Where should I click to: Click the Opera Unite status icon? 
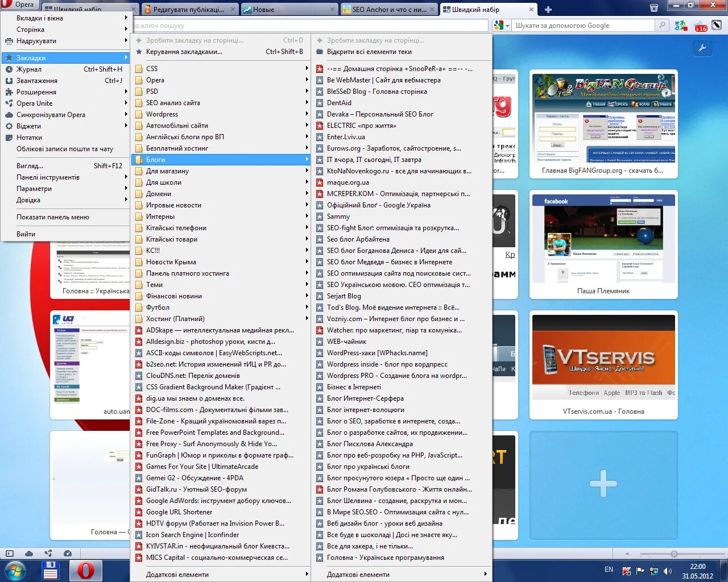48,554
